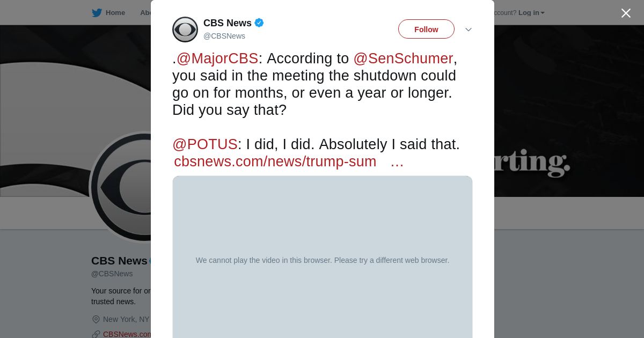Screen dimensions: 644x338
Task: Open the cbsnews.com/news/trump-sum article link
Action: click(x=275, y=161)
